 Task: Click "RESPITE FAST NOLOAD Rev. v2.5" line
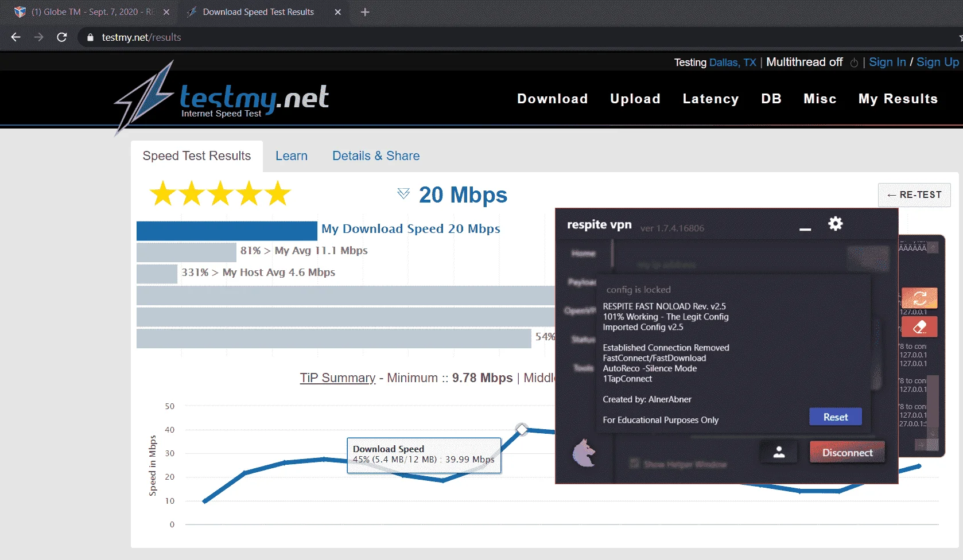[x=664, y=306]
